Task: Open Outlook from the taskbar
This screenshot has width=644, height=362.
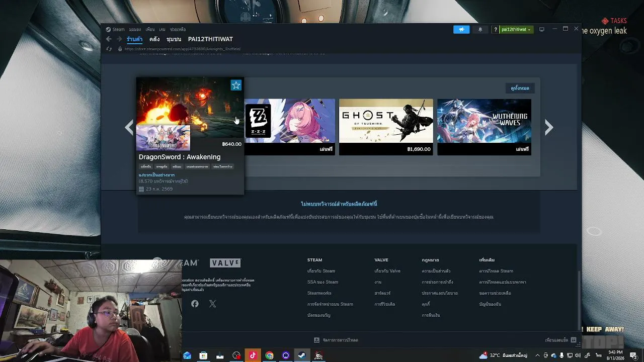Action: coord(187,355)
